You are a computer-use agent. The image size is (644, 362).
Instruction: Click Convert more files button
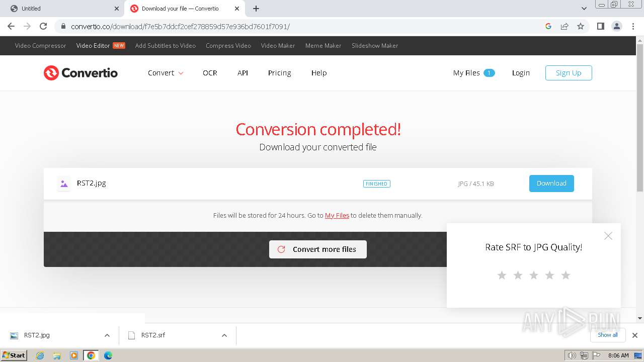[318, 249]
